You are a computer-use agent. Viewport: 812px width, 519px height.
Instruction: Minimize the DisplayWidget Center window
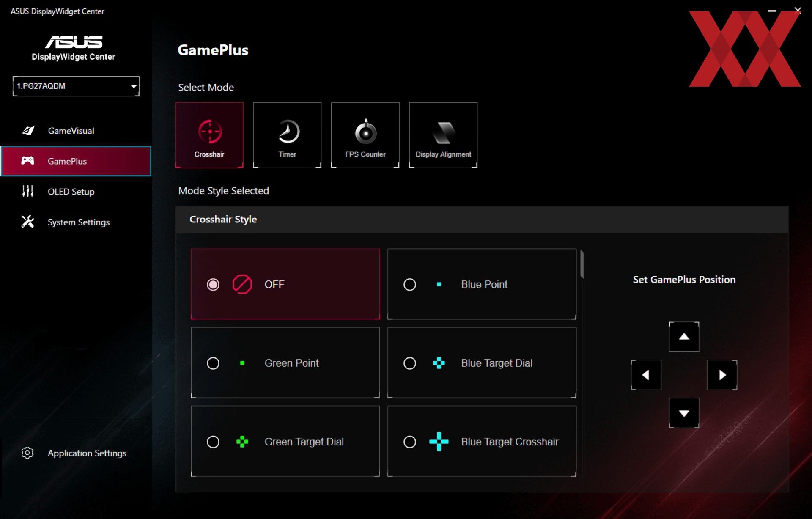tap(772, 11)
